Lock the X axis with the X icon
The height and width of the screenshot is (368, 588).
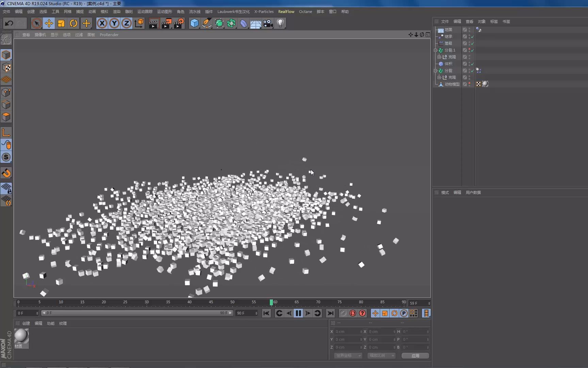click(x=102, y=23)
